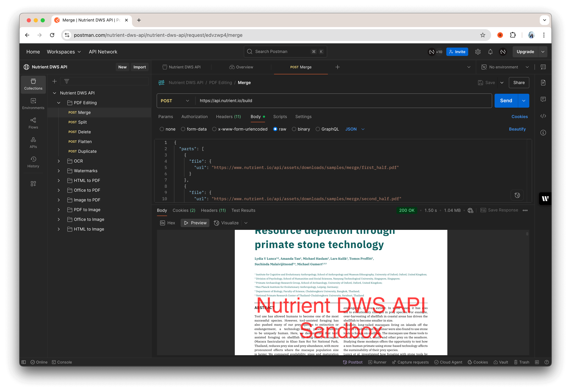Screen dimensions: 571x392
Task: Open the code snippet panel on right sidebar
Action: (x=543, y=116)
